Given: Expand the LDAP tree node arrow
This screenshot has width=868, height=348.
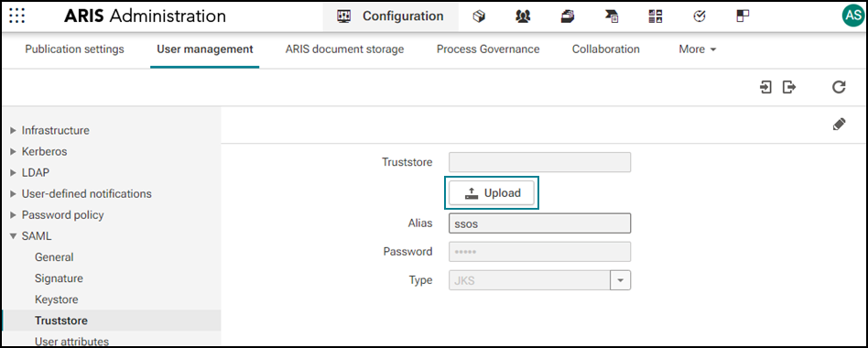Looking at the screenshot, I should [x=14, y=173].
